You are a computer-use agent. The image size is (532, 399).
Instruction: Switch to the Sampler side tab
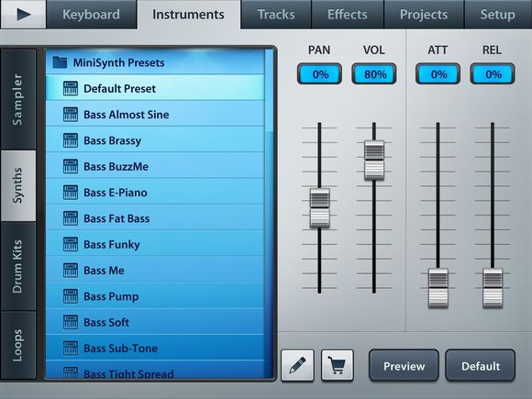[x=18, y=99]
